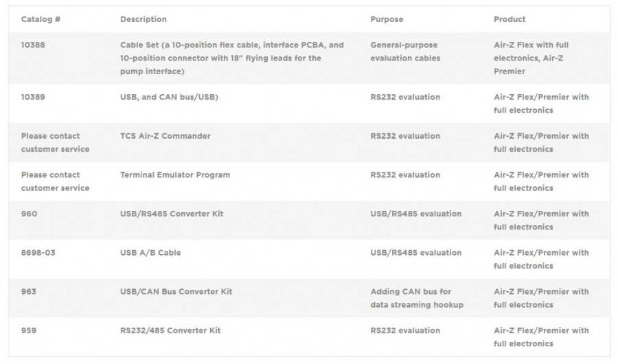The image size is (618, 364).
Task: Click catalog number 8698-03
Action: tap(38, 253)
